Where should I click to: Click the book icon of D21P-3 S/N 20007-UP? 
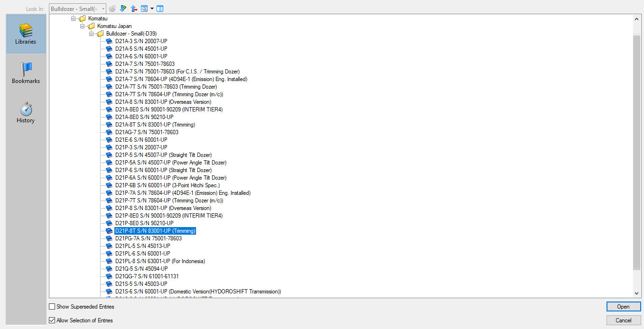click(109, 147)
